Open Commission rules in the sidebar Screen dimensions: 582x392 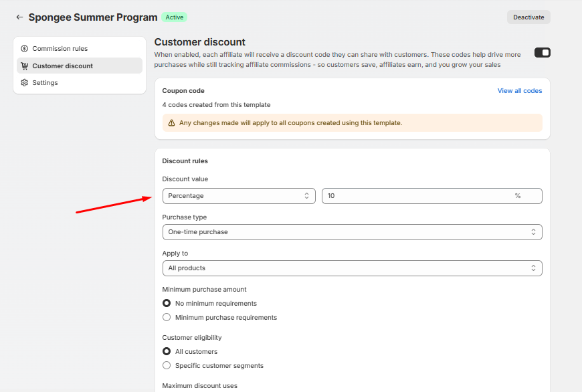60,49
